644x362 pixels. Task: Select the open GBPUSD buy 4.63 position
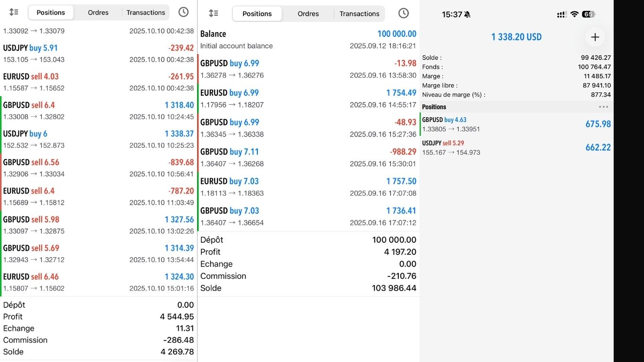click(516, 124)
